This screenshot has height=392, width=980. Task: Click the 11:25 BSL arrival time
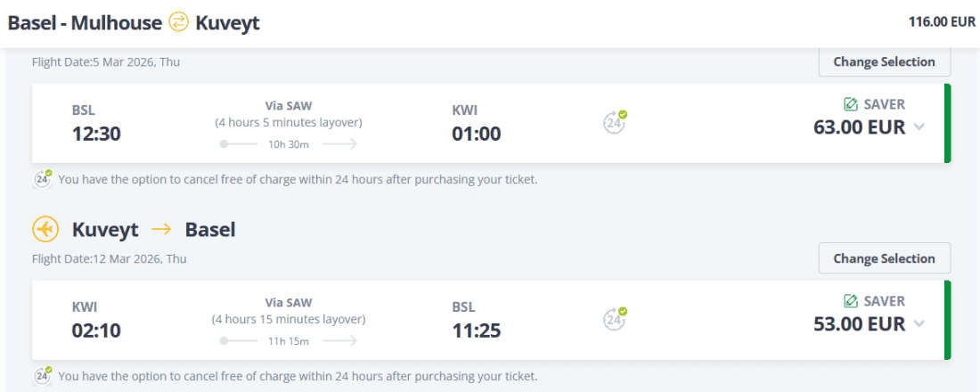pyautogui.click(x=477, y=331)
